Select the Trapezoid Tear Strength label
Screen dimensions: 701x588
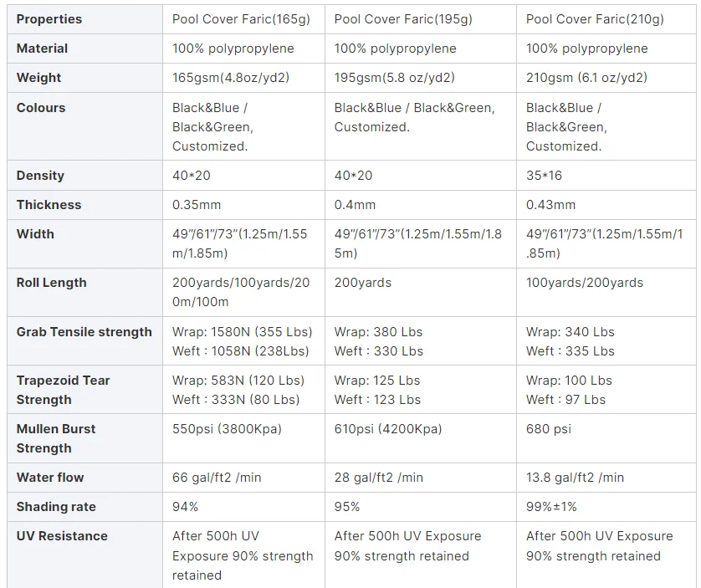(x=63, y=390)
